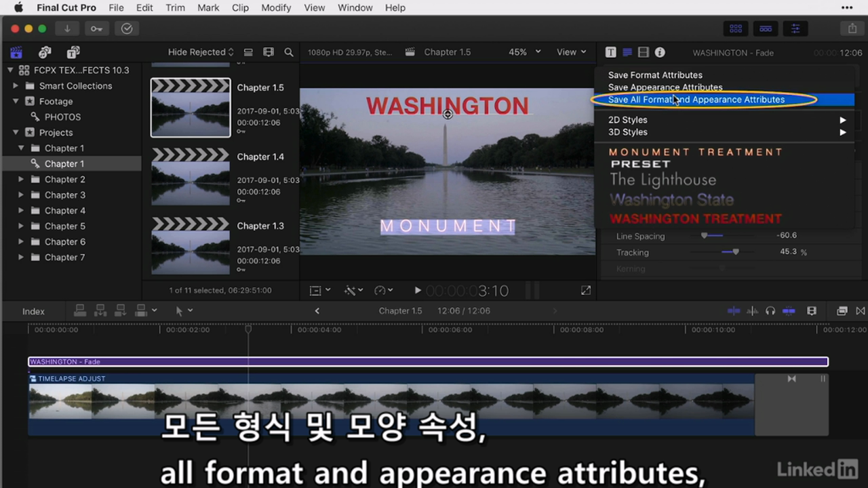Choose Save All Format and Appearance Attributes
Image resolution: width=868 pixels, height=488 pixels.
(x=724, y=99)
